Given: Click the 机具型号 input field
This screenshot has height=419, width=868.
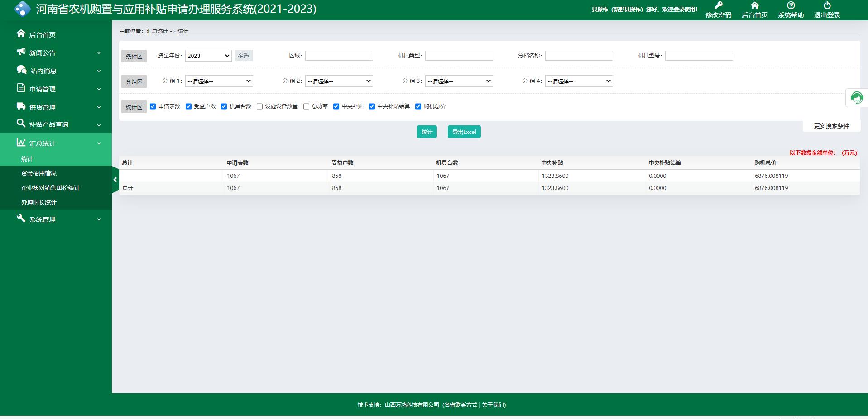Looking at the screenshot, I should pyautogui.click(x=699, y=56).
